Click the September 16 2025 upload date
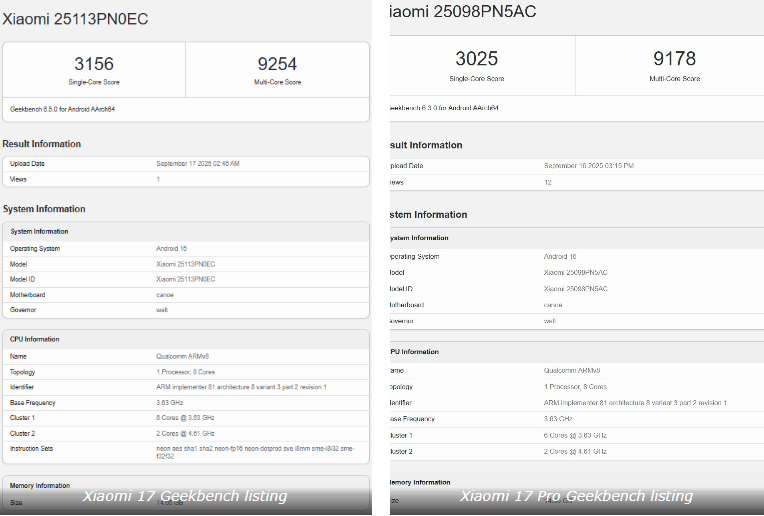This screenshot has width=764, height=516. tap(588, 166)
